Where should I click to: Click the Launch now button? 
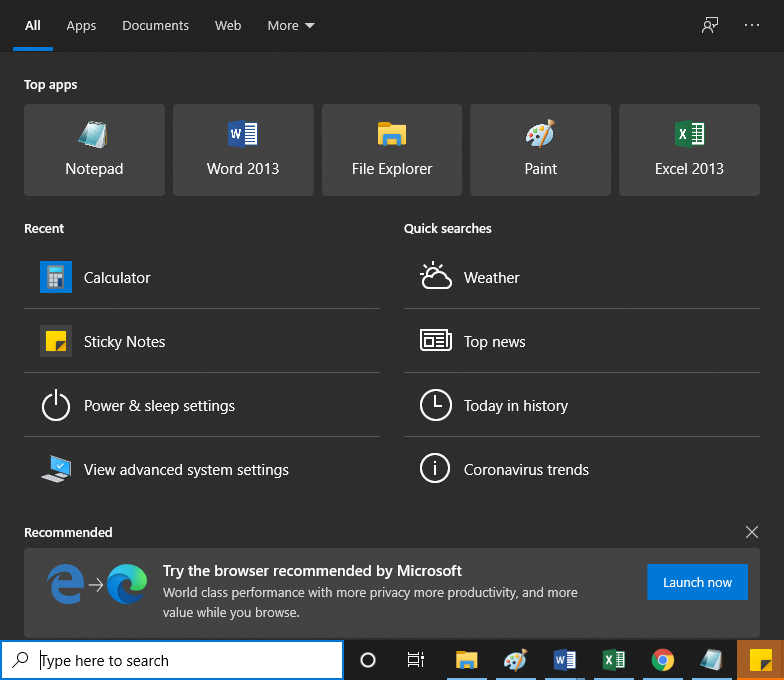697,582
